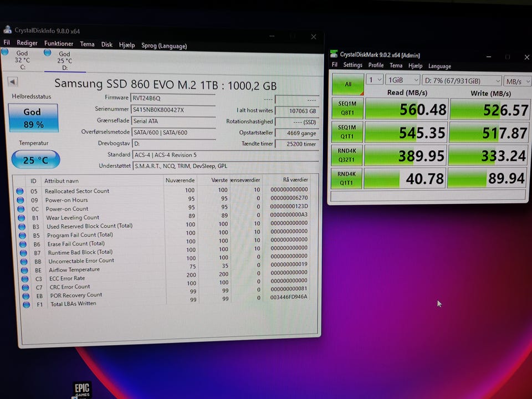The image size is (532, 399).
Task: Click status icon of Runtime Bad Block
Action: tap(23, 253)
